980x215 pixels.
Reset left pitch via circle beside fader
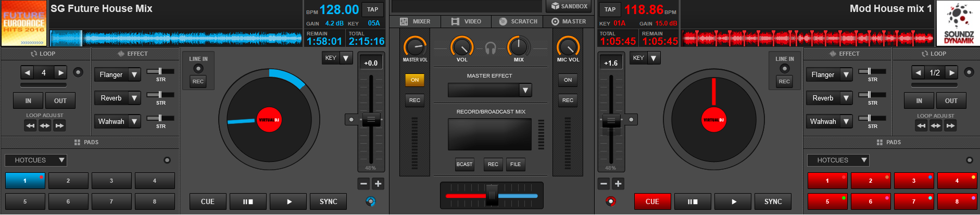[351, 120]
